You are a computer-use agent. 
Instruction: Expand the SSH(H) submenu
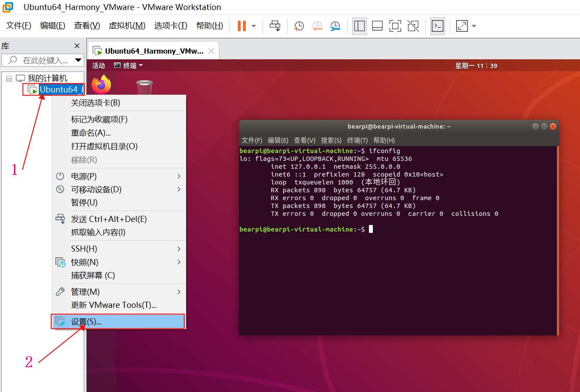coord(119,249)
